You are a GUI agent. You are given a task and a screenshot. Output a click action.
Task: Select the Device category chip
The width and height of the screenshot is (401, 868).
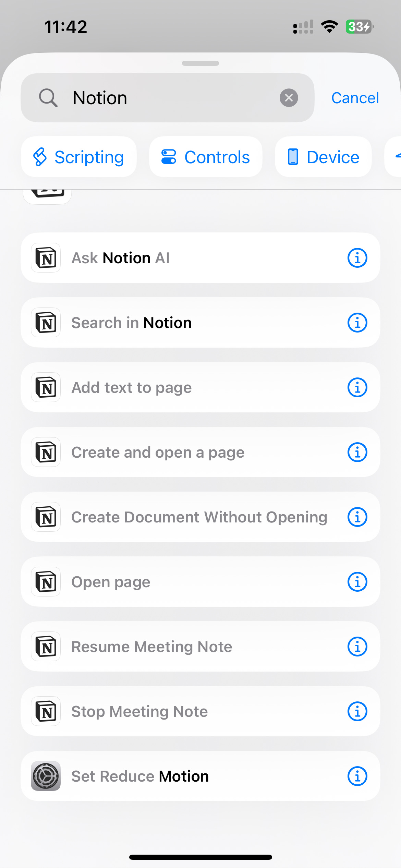pyautogui.click(x=323, y=157)
